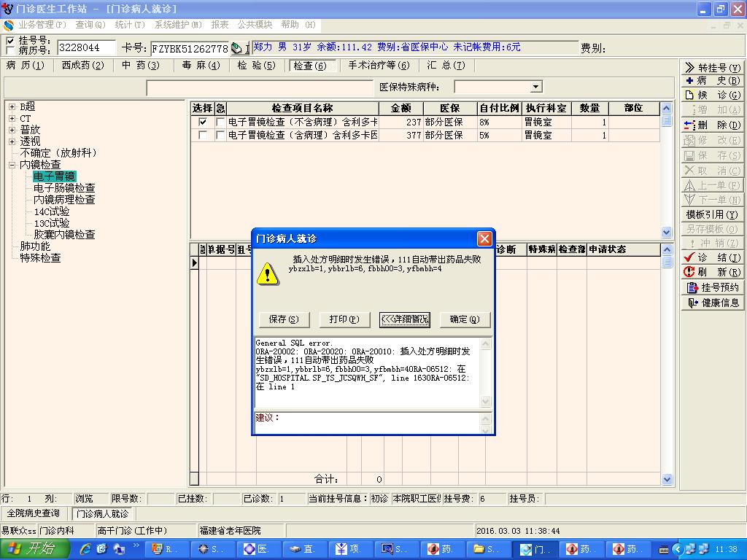The width and height of the screenshot is (747, 560).
Task: Expand the 普放 tree node
Action: [x=12, y=130]
